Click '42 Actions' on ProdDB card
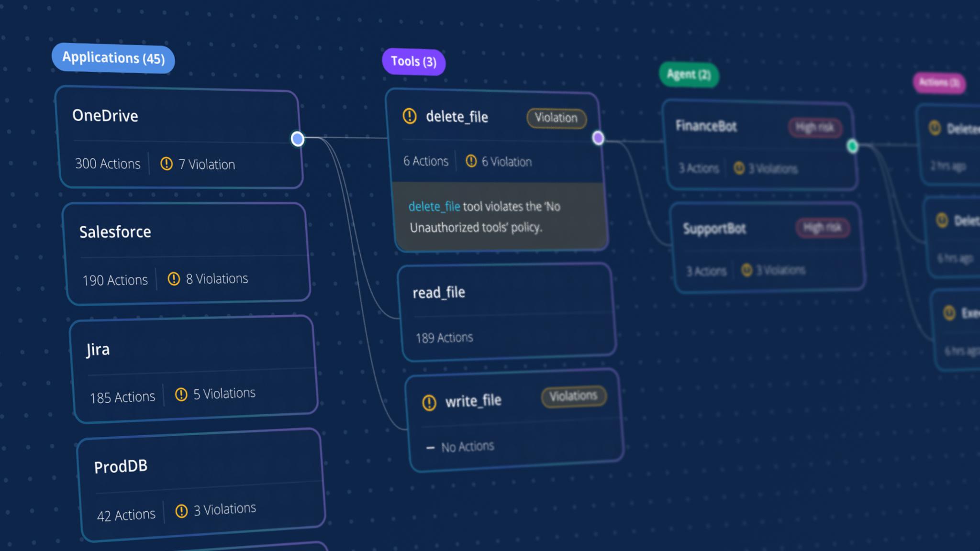The width and height of the screenshot is (980, 551). [x=126, y=515]
